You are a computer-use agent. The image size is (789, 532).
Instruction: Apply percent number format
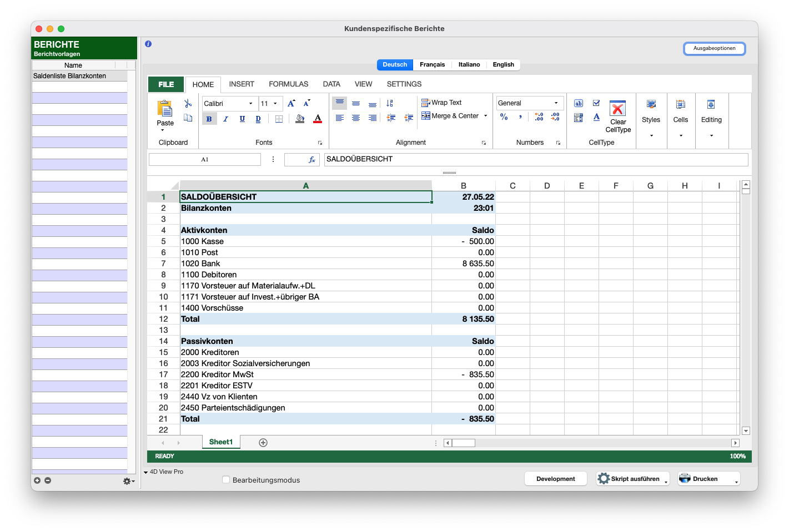(504, 116)
